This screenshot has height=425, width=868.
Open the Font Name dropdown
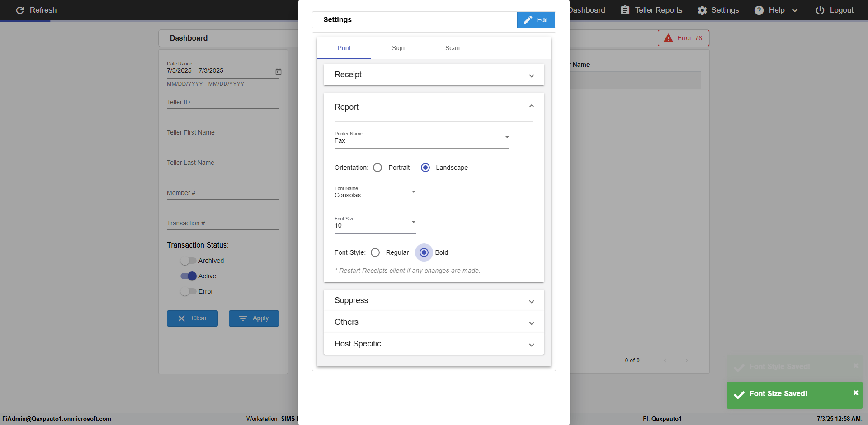tap(375, 193)
